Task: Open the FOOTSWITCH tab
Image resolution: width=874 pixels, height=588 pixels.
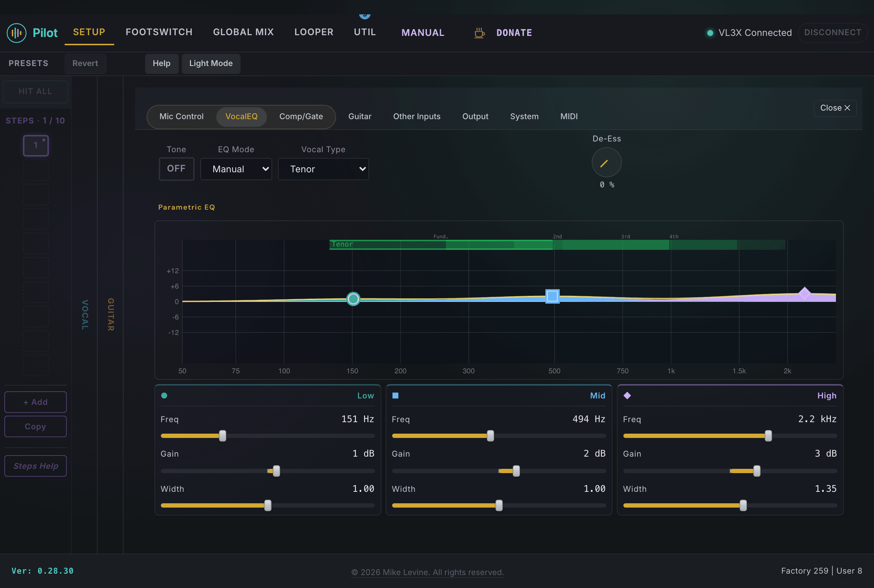Action: (x=159, y=32)
